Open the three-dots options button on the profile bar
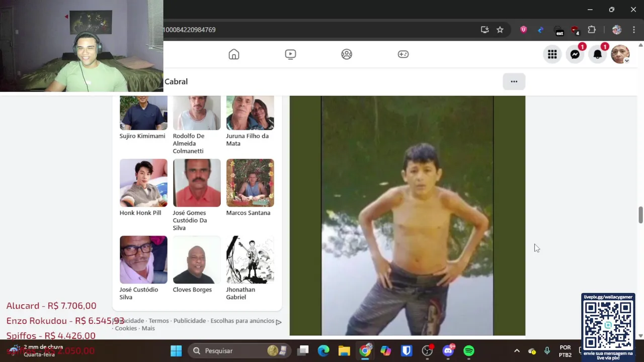 [514, 81]
